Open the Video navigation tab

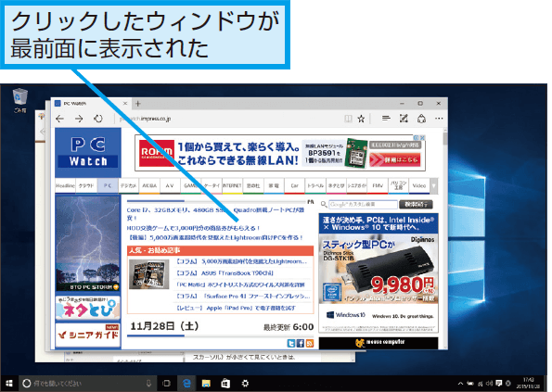419,185
